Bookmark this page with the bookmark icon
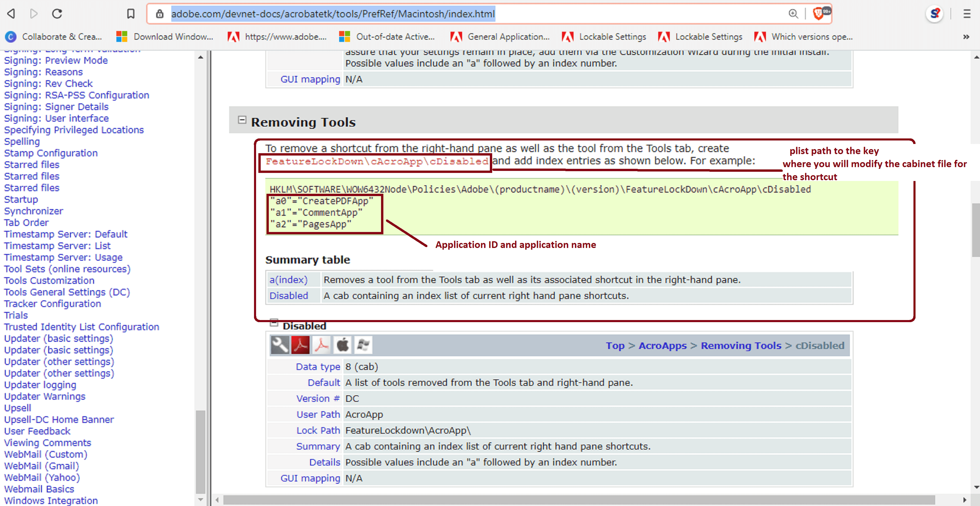Viewport: 980px width, 506px height. pos(131,14)
